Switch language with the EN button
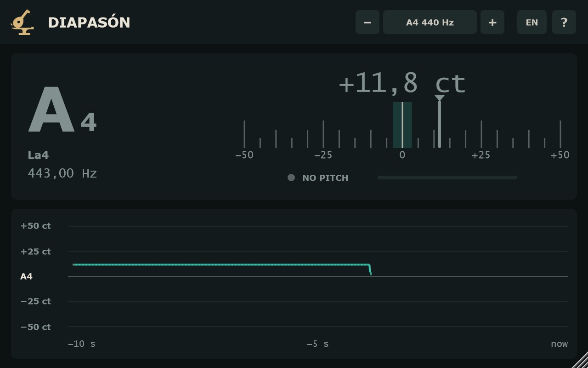 [x=532, y=22]
